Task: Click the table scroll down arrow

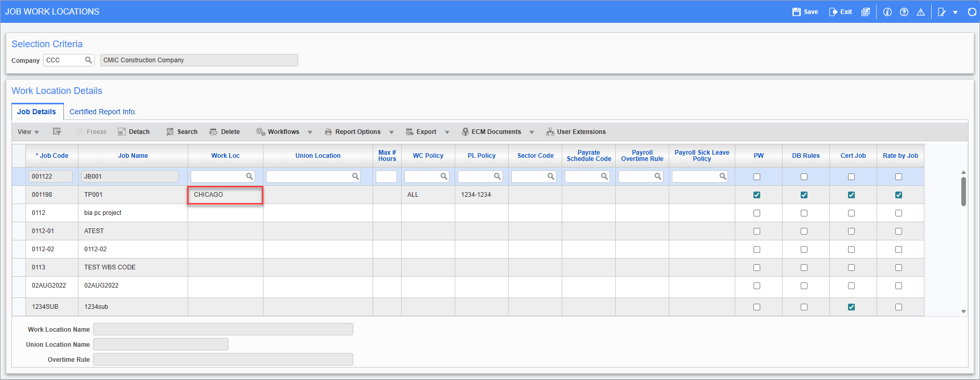Action: tap(963, 311)
